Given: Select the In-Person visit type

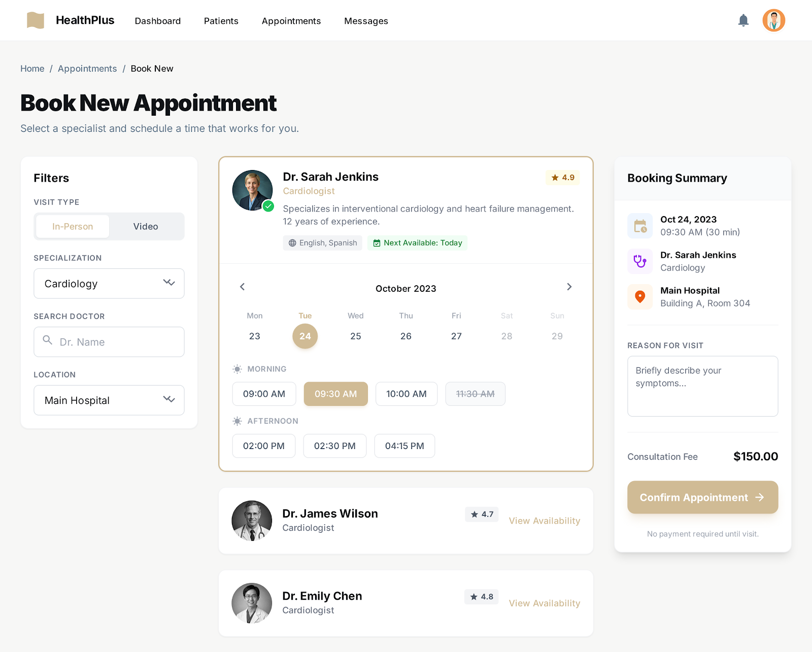Looking at the screenshot, I should [x=72, y=226].
